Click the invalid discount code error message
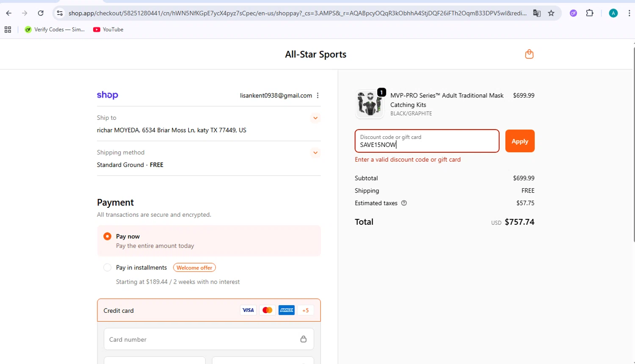635x364 pixels. pos(408,160)
